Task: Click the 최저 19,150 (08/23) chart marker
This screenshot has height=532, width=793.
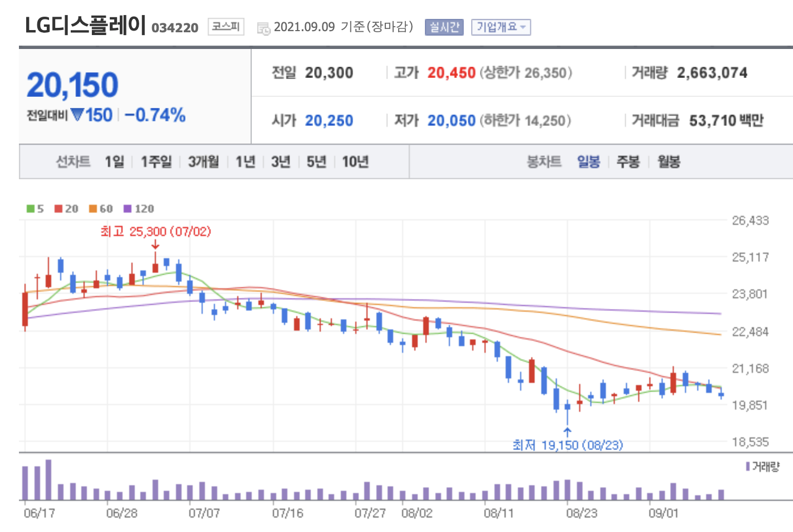Action: (567, 445)
